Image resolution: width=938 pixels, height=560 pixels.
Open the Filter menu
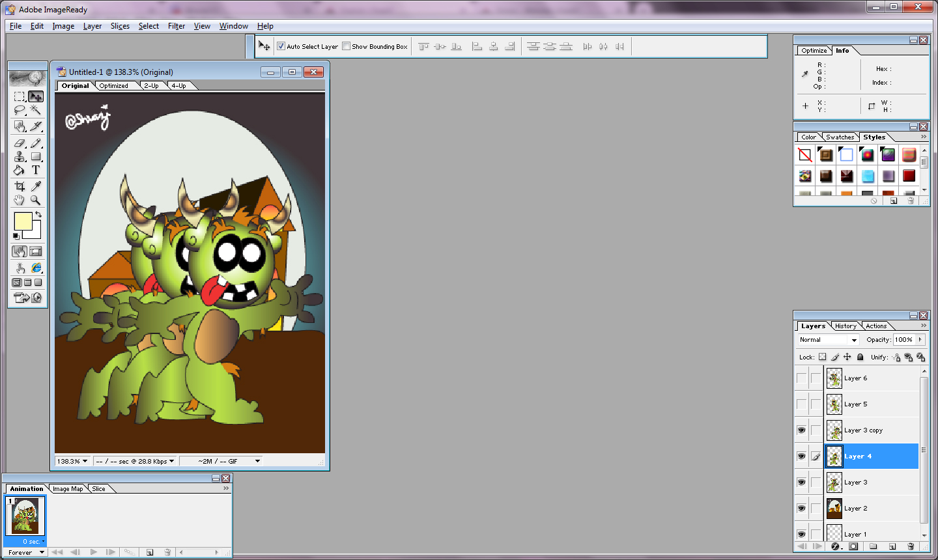point(177,26)
